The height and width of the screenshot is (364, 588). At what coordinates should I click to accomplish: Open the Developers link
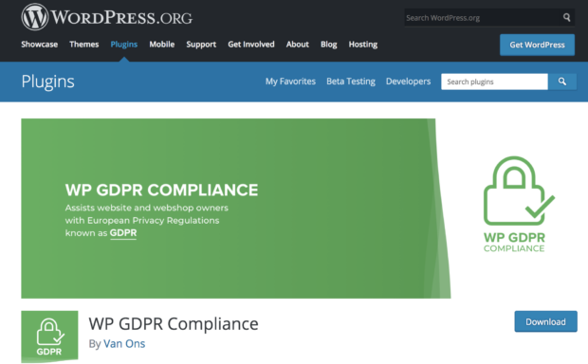point(409,82)
